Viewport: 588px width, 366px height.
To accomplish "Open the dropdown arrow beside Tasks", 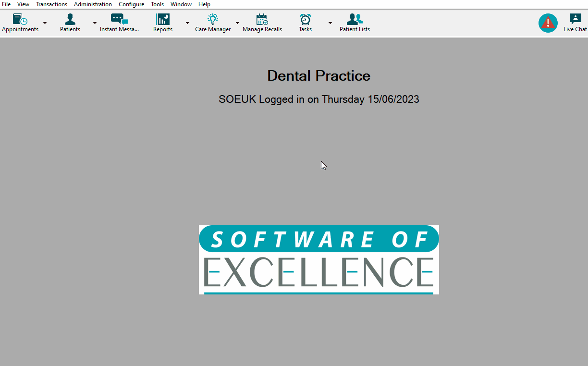I will click(x=330, y=23).
